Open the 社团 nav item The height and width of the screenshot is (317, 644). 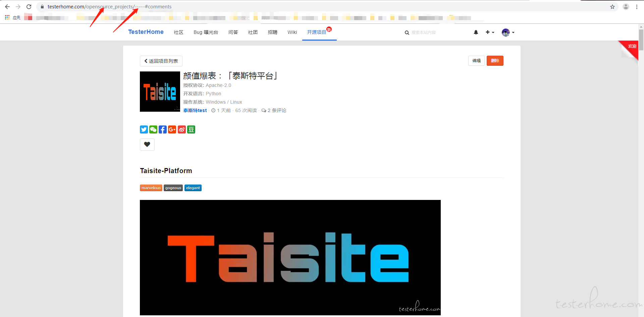pos(253,32)
